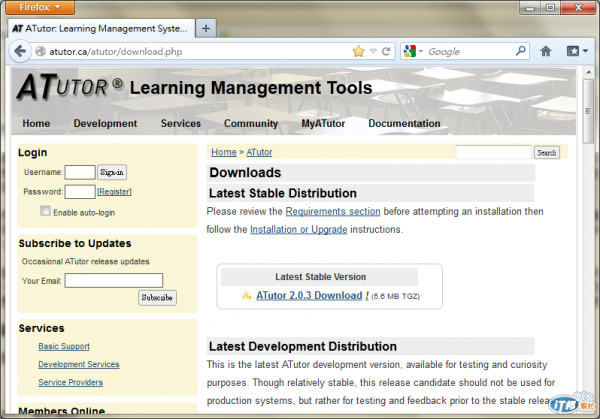
Task: Open a new tab with the plus button
Action: tap(206, 28)
